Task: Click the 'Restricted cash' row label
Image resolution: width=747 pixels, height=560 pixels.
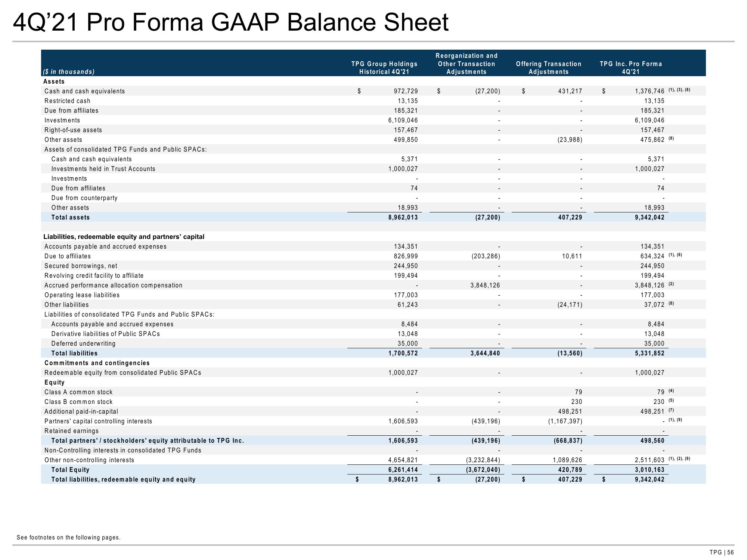Action: [x=67, y=101]
